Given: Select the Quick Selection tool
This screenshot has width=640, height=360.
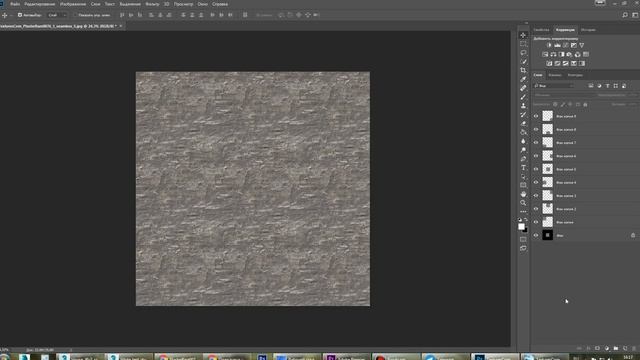Looking at the screenshot, I should pos(523,62).
